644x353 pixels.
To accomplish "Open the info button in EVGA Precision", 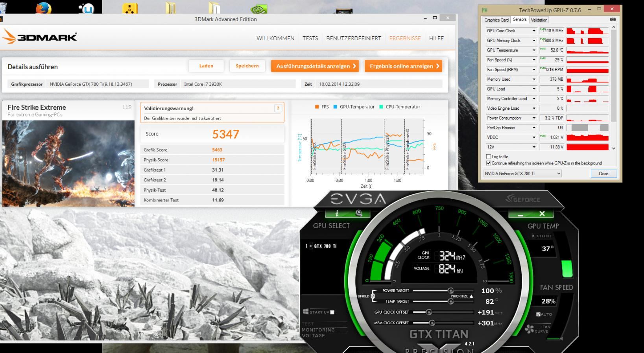I will pyautogui.click(x=337, y=213).
